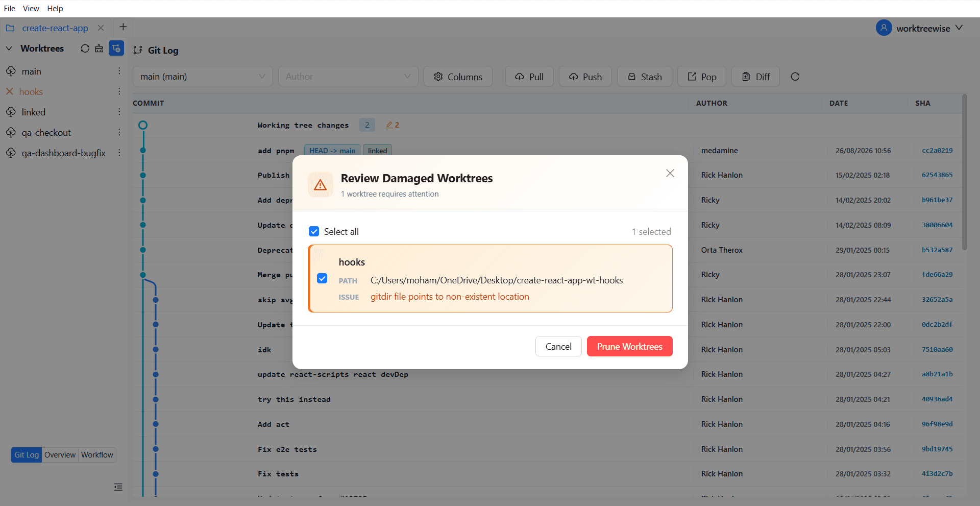Click the linked branch tag in log
This screenshot has width=980, height=506.
click(x=377, y=151)
